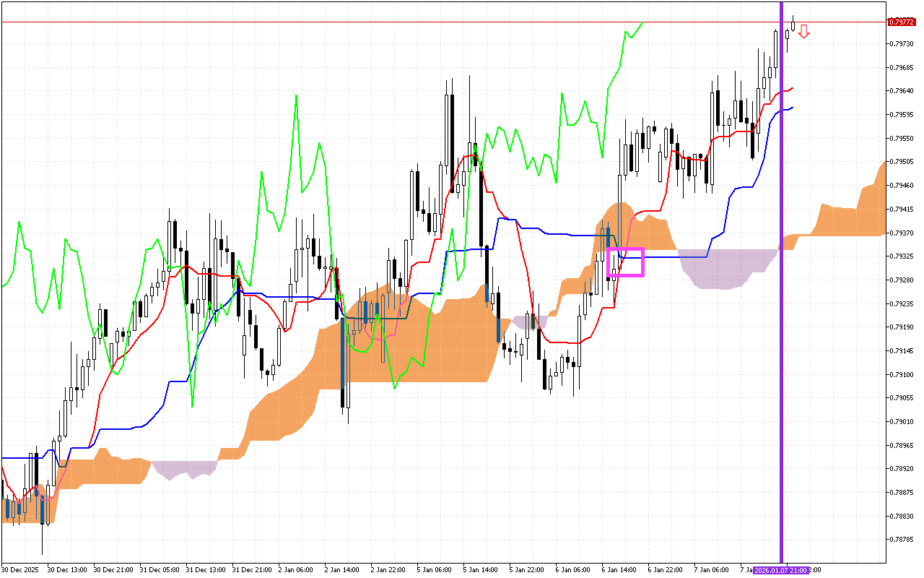Click the red 0.79772 price label

point(901,22)
